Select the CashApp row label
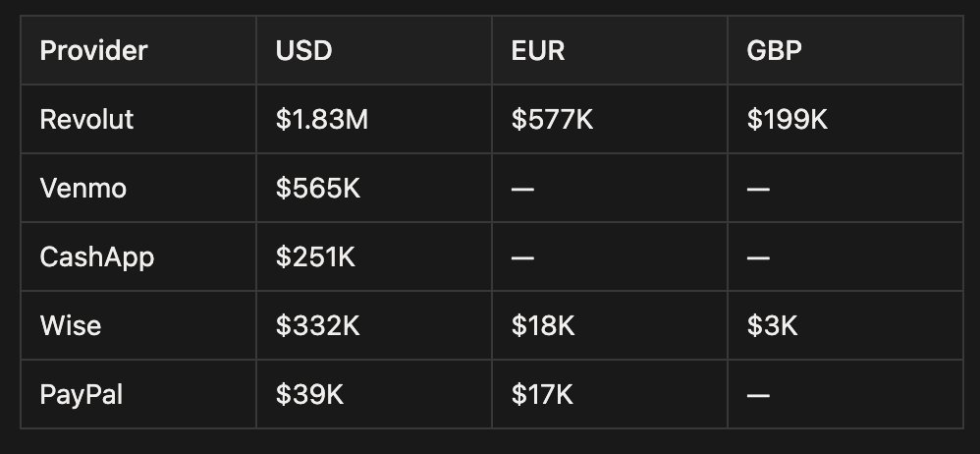 [96, 256]
